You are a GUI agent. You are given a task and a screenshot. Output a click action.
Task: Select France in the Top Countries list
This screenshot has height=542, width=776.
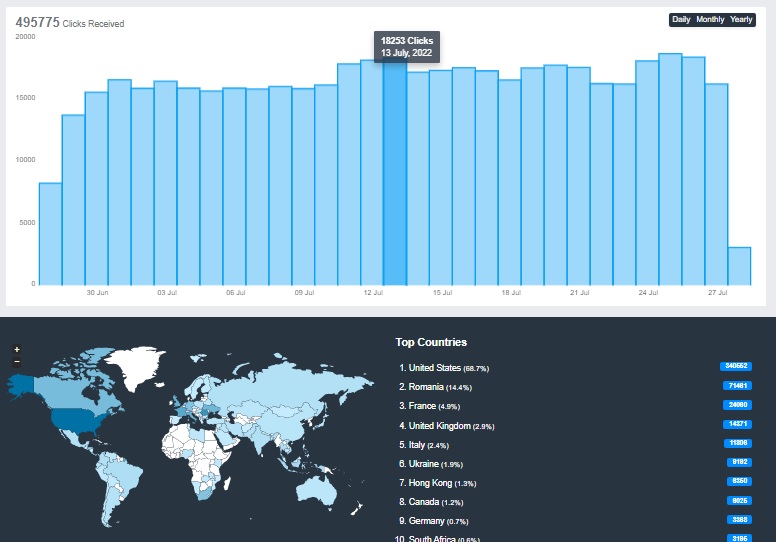(x=424, y=406)
